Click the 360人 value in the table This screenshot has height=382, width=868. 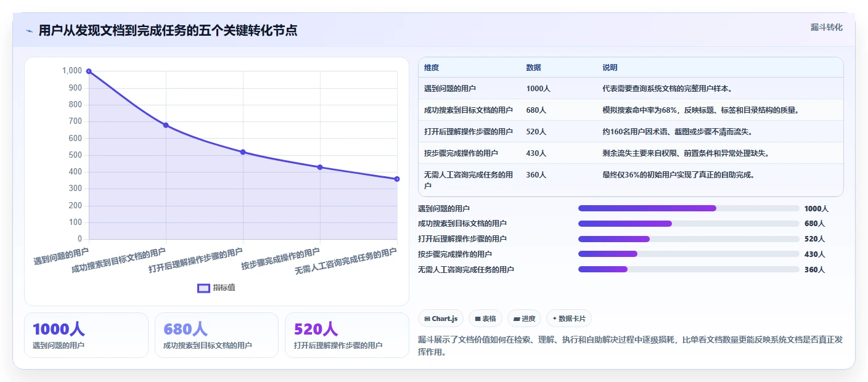point(536,175)
